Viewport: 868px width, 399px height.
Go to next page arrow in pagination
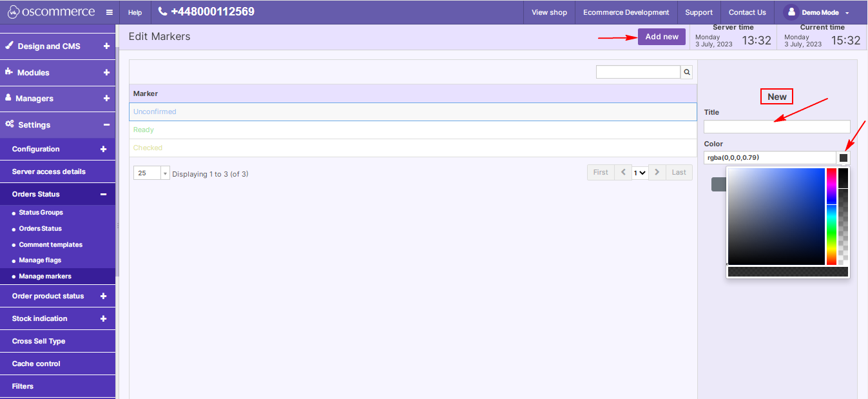(x=657, y=172)
